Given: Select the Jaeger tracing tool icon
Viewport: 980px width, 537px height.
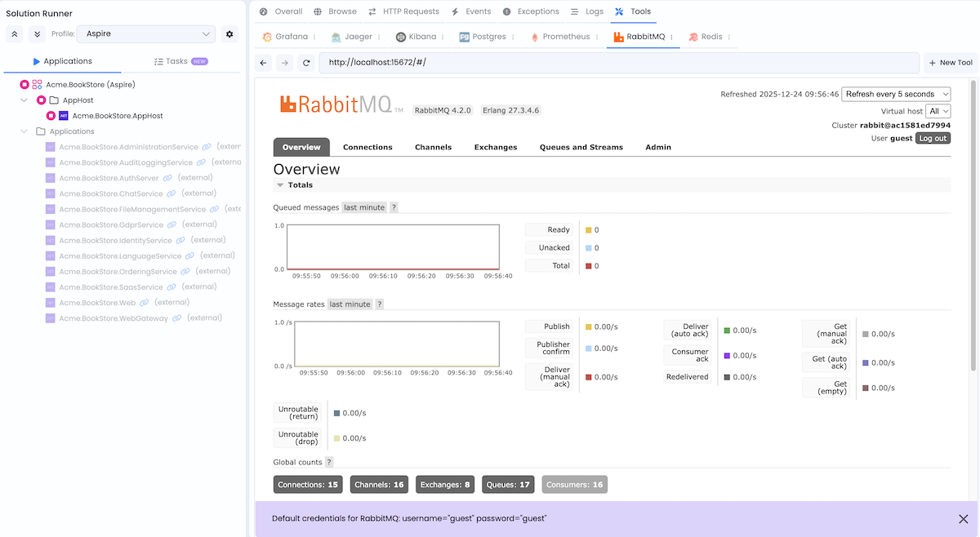Looking at the screenshot, I should coord(338,37).
